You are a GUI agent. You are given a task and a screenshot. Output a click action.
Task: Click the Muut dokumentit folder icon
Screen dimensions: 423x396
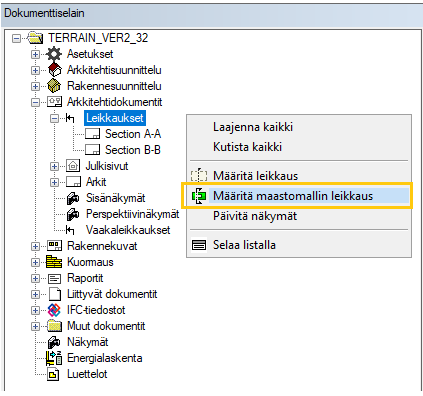54,326
